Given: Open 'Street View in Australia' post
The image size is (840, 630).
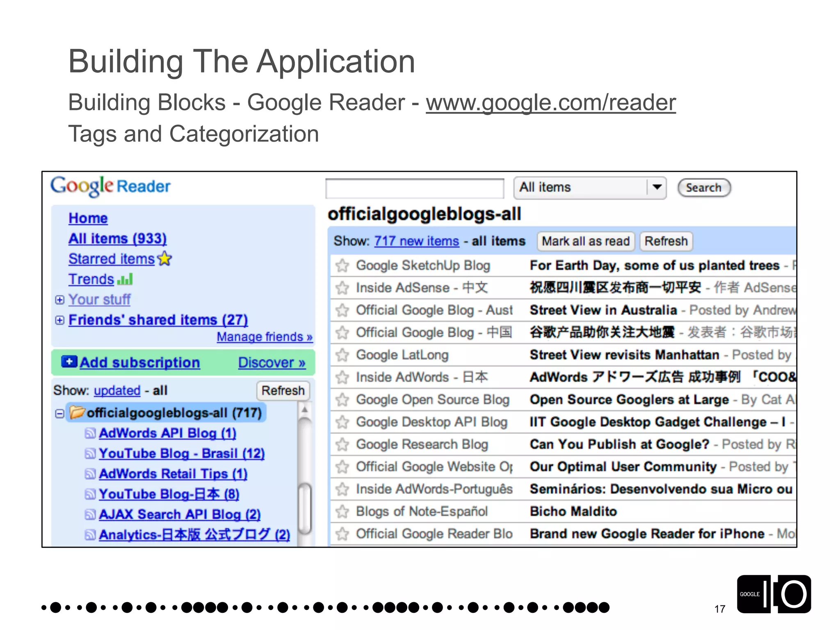Looking at the screenshot, I should 603,310.
